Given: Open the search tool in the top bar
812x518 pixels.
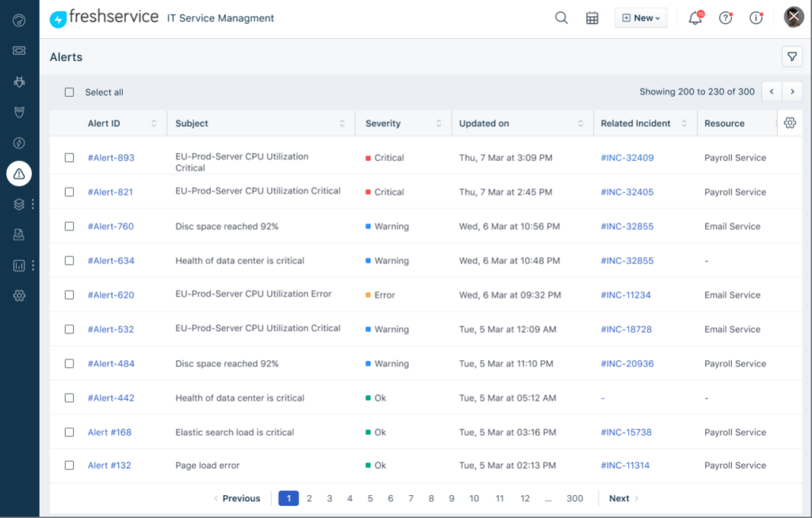Looking at the screenshot, I should click(x=561, y=17).
